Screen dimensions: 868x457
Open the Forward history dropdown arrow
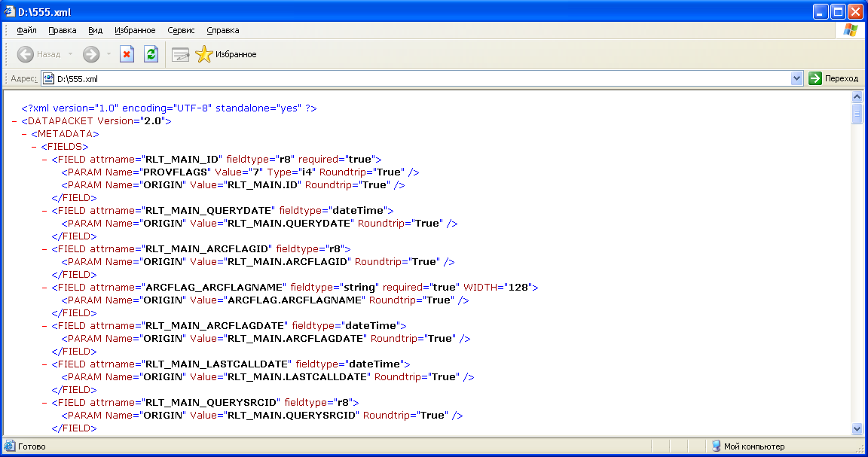coord(108,54)
